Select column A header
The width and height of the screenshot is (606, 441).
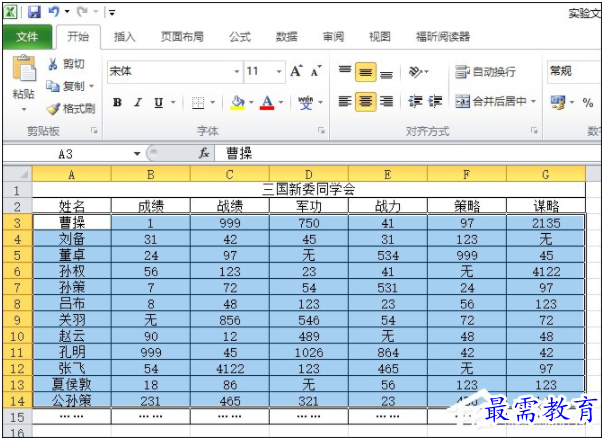[71, 174]
